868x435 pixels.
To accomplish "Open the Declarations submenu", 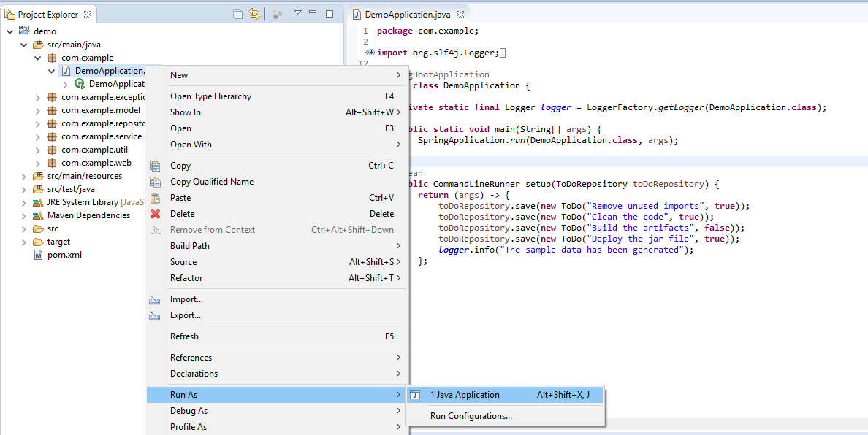I will [x=277, y=373].
